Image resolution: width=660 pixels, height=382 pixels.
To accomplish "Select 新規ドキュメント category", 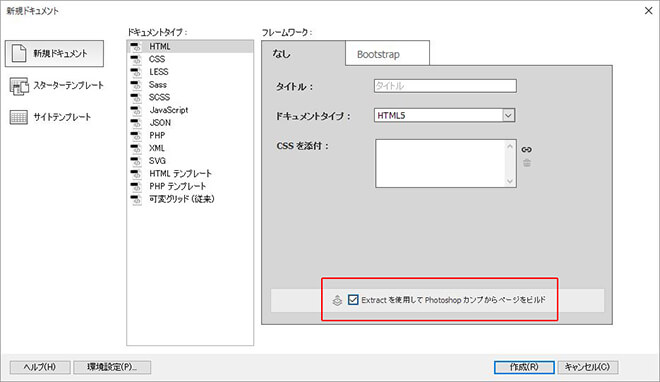I will 54,53.
